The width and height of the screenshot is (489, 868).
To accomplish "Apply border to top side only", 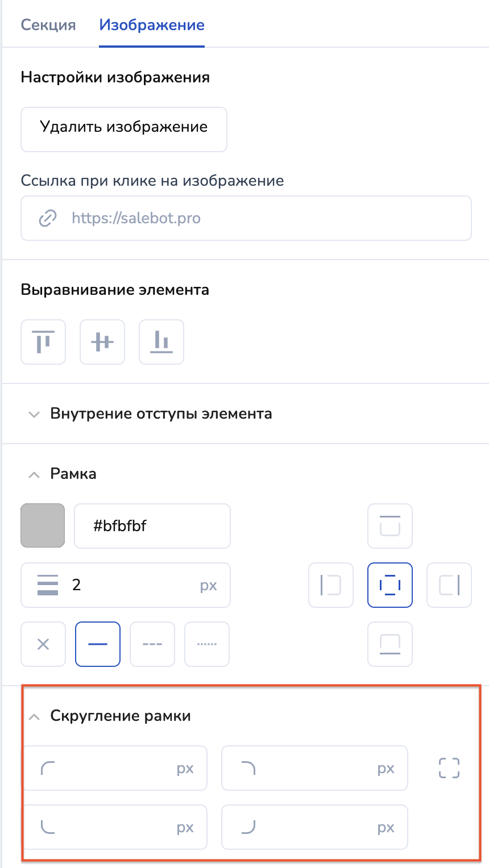I will coord(390,526).
